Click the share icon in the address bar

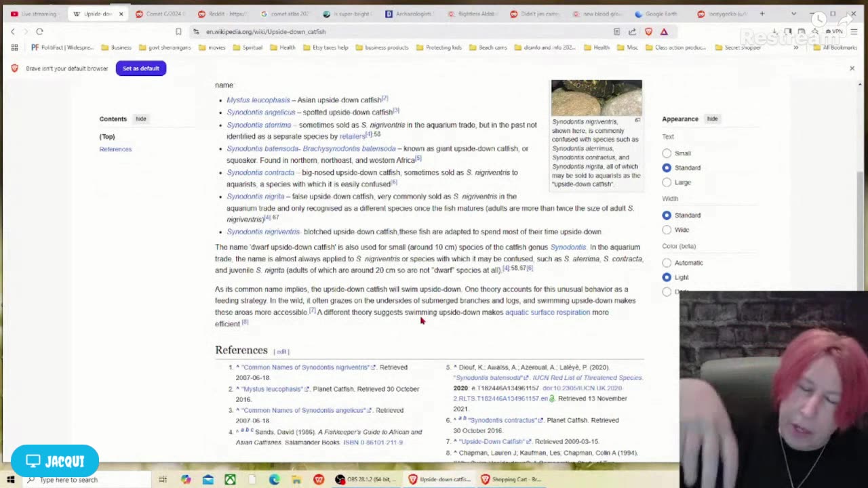pyautogui.click(x=632, y=31)
